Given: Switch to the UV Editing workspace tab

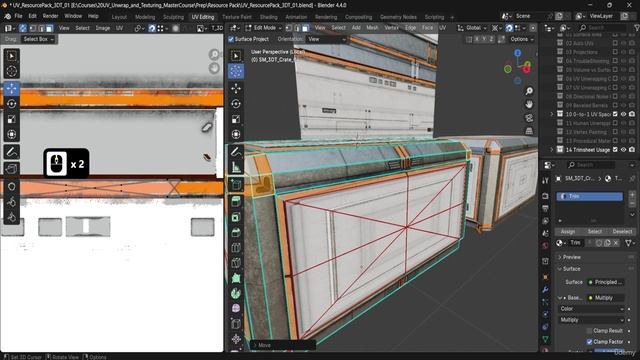Looking at the screenshot, I should pos(203,17).
